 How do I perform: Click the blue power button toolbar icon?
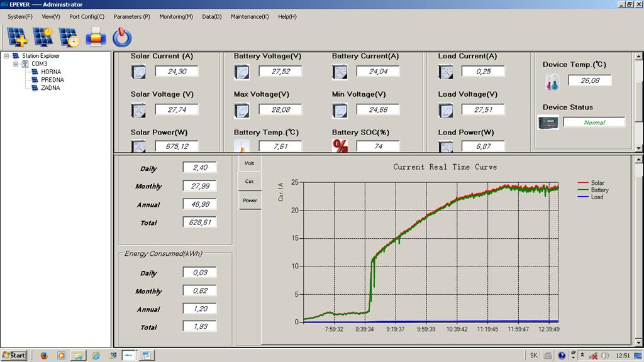[122, 38]
